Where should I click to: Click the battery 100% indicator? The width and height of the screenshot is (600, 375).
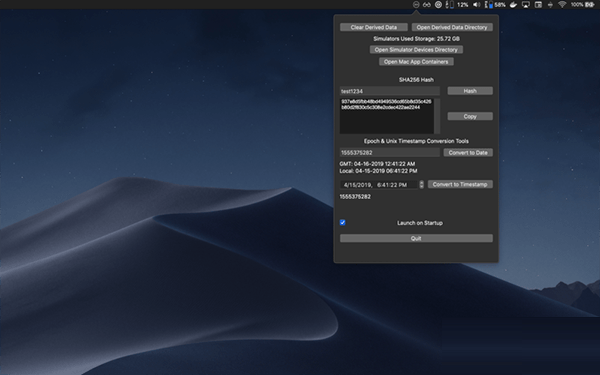click(582, 5)
